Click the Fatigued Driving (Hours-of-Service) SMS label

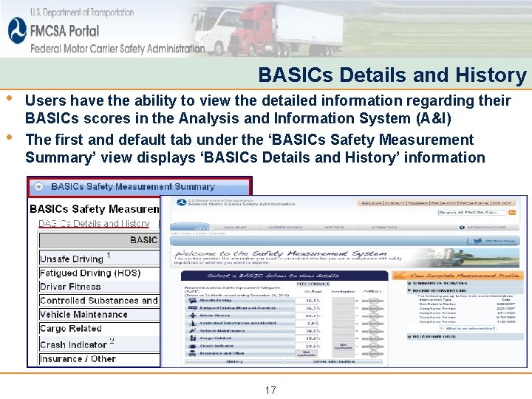coord(237,308)
